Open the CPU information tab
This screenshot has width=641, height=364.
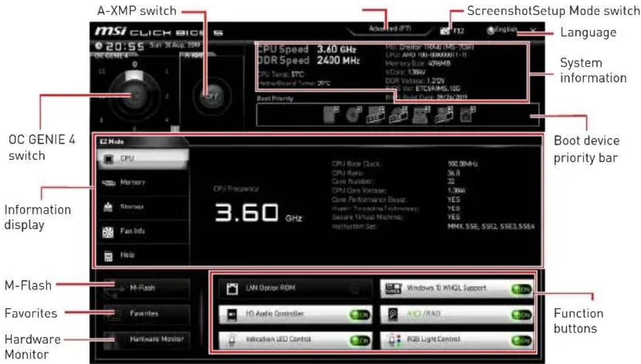(x=143, y=158)
